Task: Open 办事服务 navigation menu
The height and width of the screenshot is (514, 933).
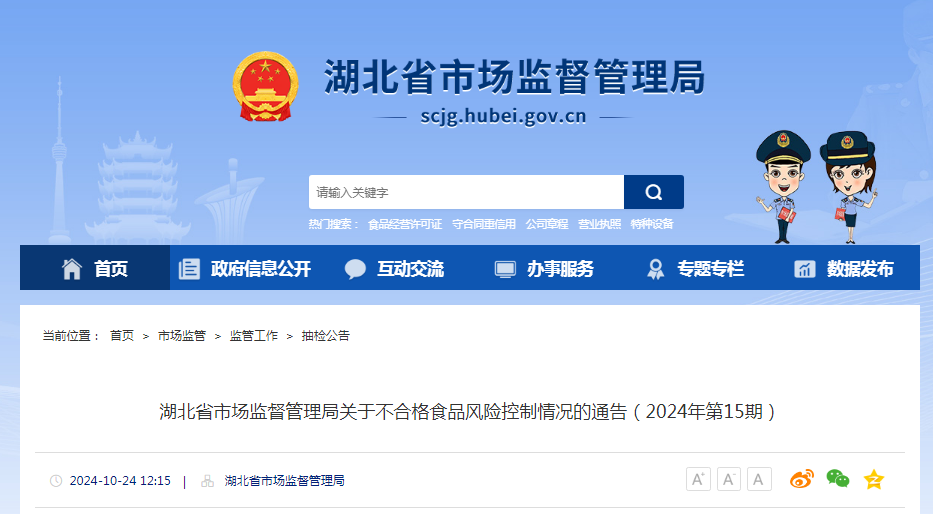Action: coord(545,268)
